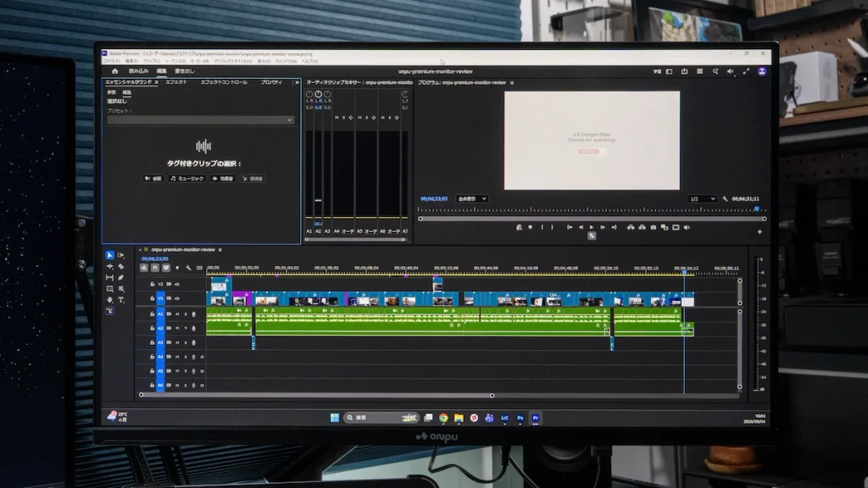Switch to the エフェクトコントロール tab
This screenshot has width=868, height=488.
[224, 82]
